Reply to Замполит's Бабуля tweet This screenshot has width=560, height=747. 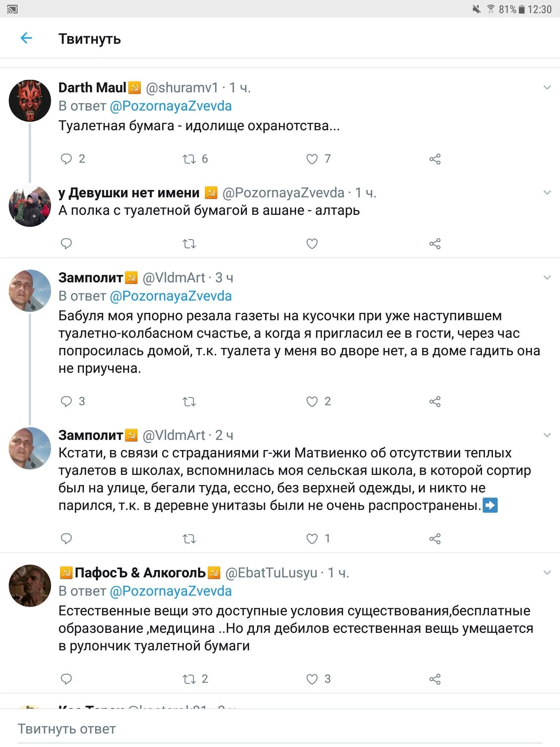66,402
